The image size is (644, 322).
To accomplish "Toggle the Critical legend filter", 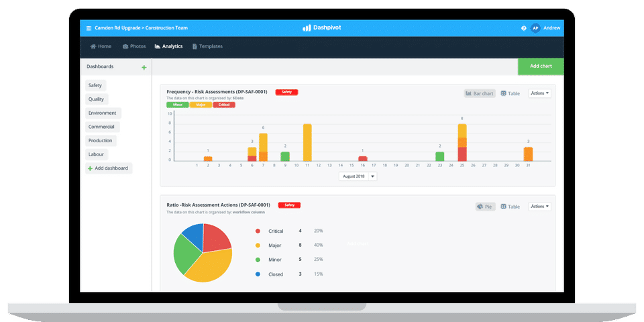I will click(224, 105).
